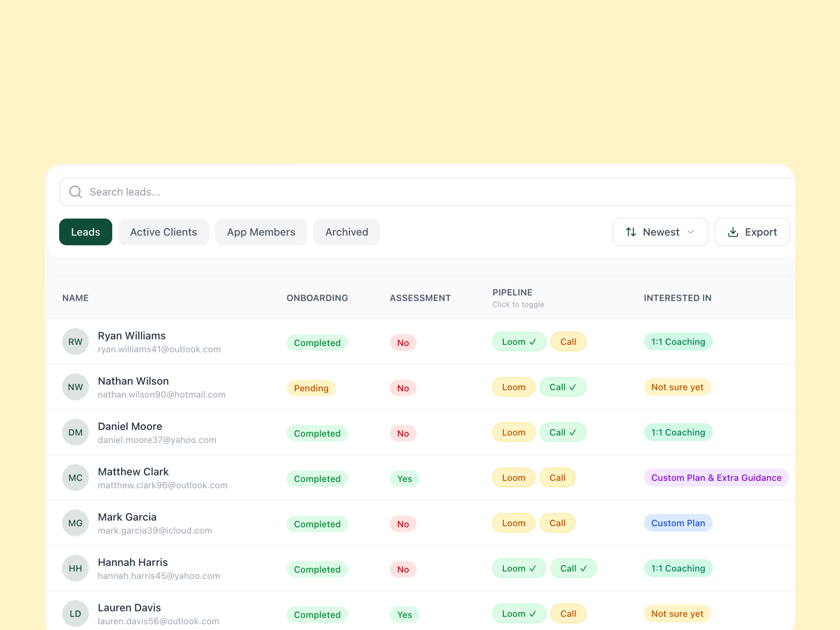Toggle Loom pipeline for Ryan Williams
This screenshot has height=630, width=840.
tap(519, 342)
